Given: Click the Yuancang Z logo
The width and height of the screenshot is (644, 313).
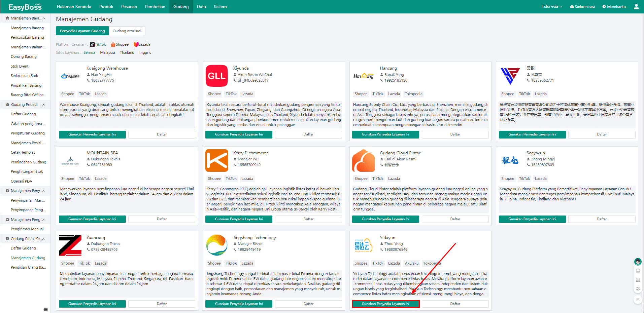Looking at the screenshot, I should pyautogui.click(x=70, y=245).
